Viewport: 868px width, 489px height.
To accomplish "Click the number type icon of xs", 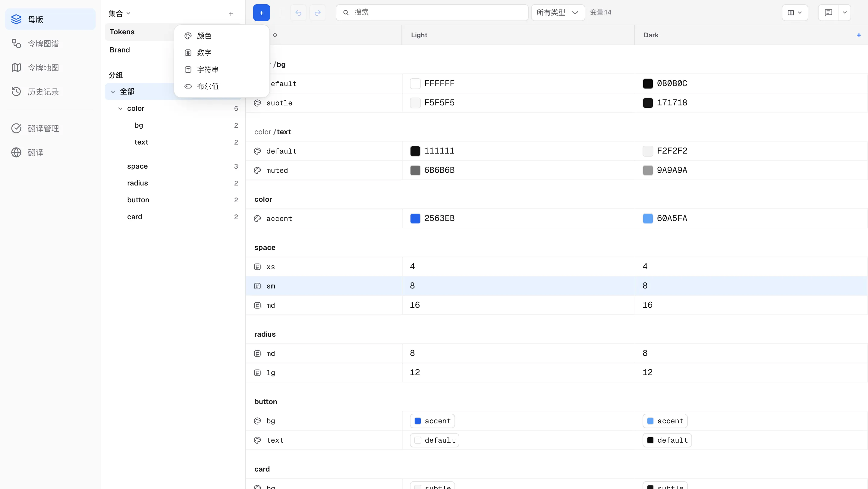I will [x=257, y=267].
